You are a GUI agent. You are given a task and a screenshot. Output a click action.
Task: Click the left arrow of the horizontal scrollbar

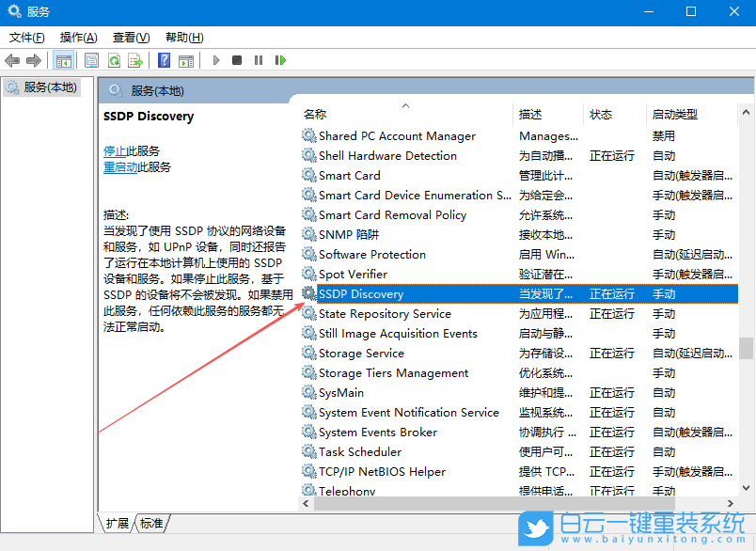[x=305, y=505]
